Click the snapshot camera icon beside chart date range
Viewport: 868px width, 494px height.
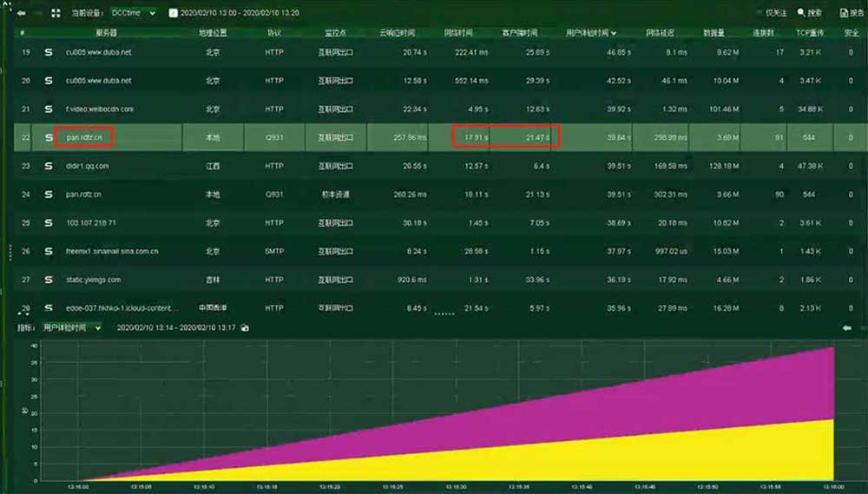tap(245, 328)
